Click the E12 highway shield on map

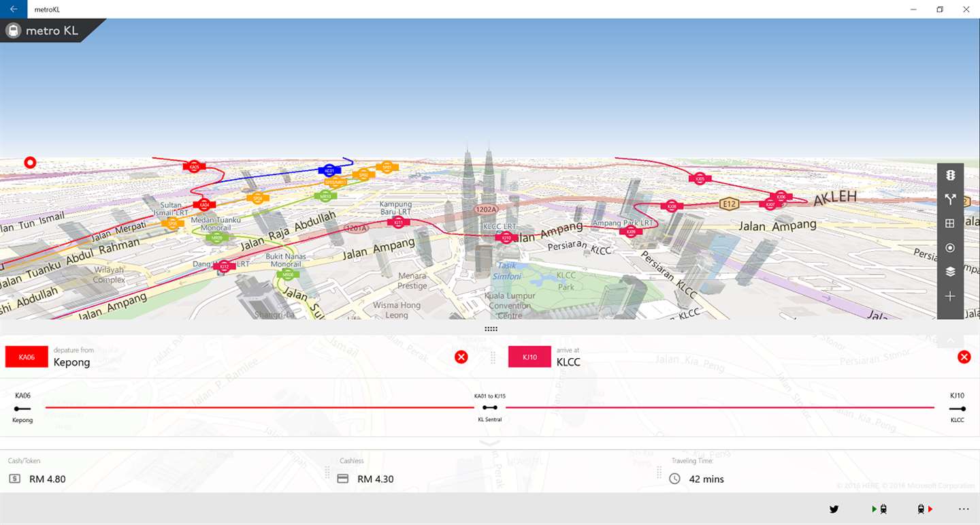click(730, 203)
